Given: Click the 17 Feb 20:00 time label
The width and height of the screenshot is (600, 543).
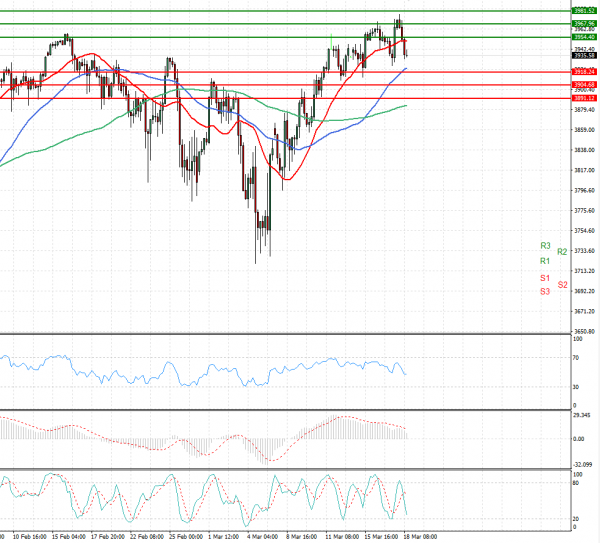Looking at the screenshot, I should (x=108, y=537).
